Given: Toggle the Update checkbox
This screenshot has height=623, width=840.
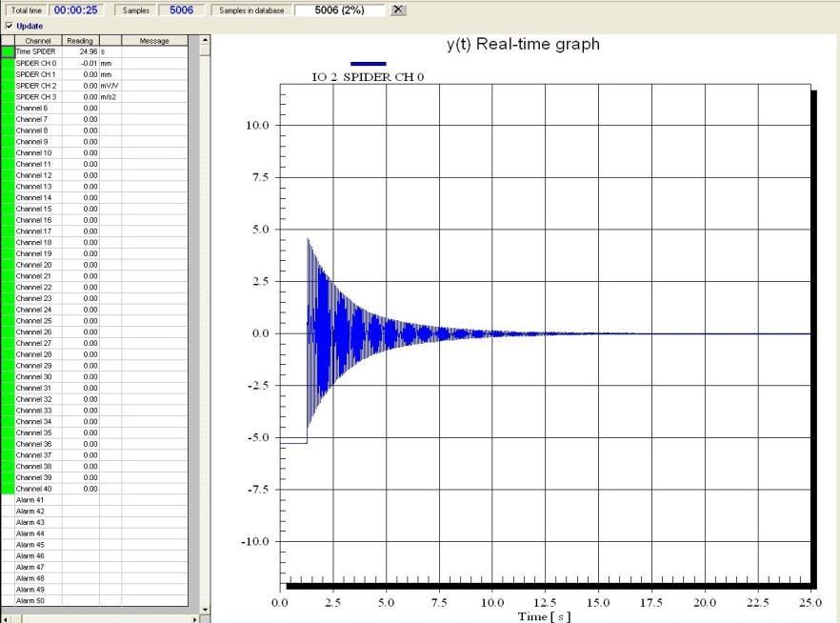Looking at the screenshot, I should 10,26.
